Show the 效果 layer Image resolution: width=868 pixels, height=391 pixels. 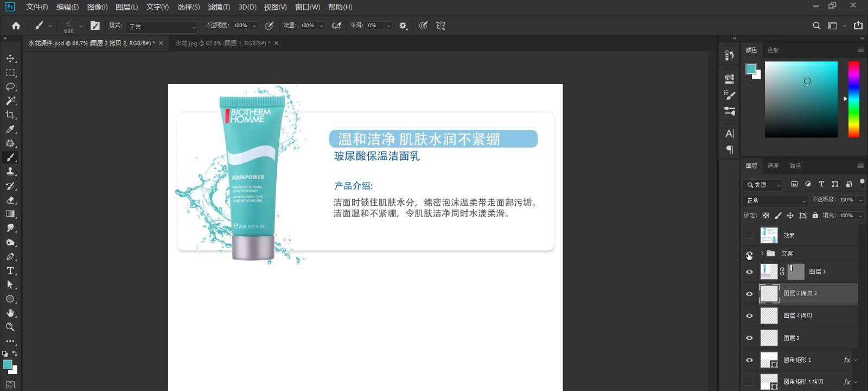click(x=749, y=235)
